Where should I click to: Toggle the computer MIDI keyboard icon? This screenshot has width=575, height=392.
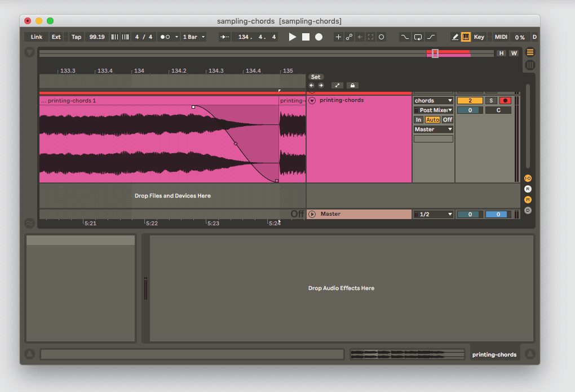(465, 37)
